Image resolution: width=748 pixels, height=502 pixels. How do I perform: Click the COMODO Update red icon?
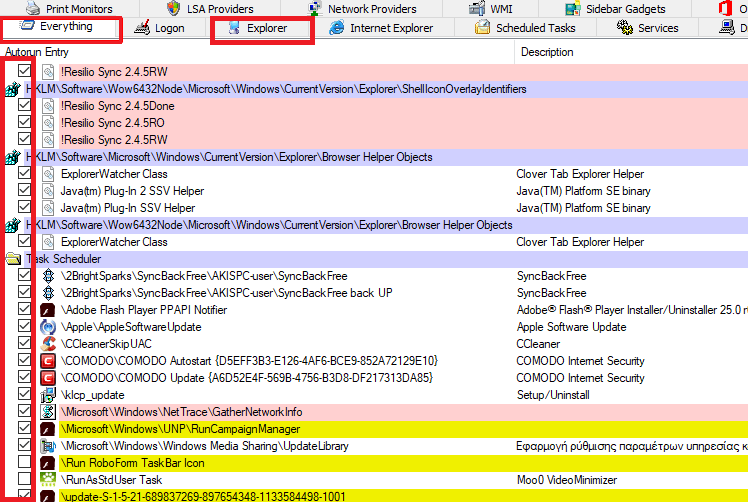48,378
